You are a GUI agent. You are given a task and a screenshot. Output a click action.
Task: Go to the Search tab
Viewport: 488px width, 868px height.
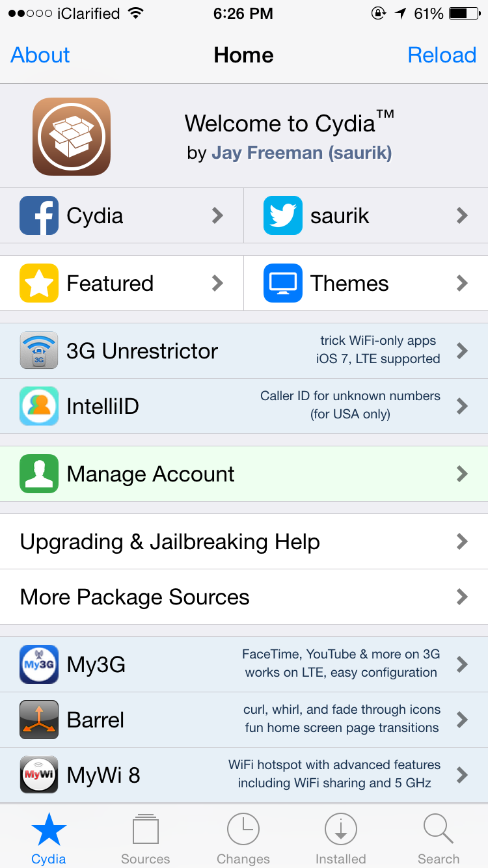click(x=439, y=839)
